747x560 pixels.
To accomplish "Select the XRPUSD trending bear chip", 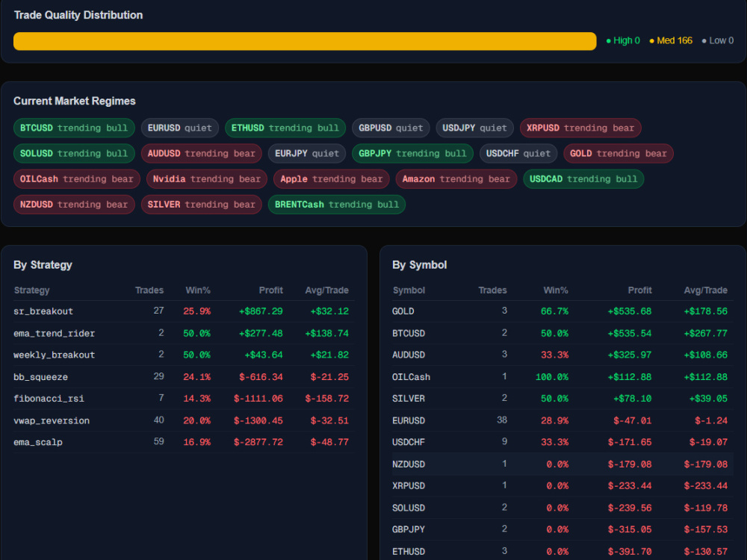I will [x=580, y=128].
